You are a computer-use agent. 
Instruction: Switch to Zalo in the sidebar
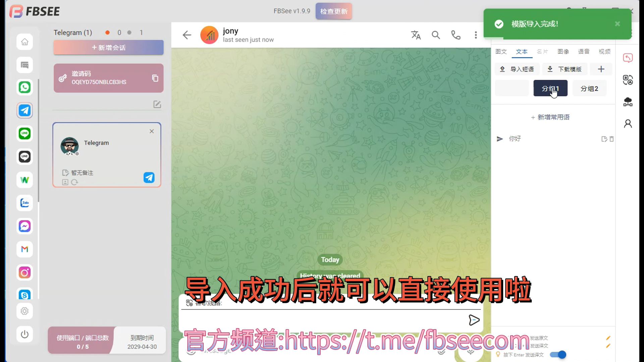click(x=24, y=203)
